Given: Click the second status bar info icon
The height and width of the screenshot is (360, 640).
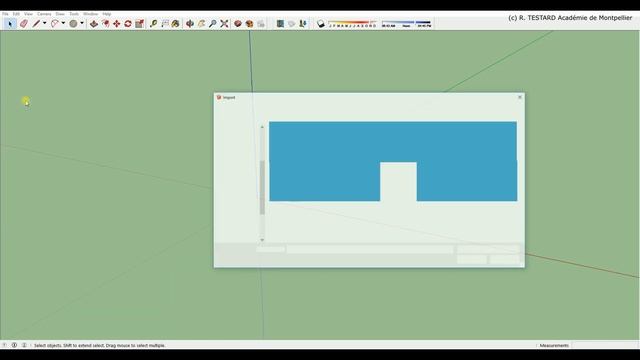Looking at the screenshot, I should click(x=14, y=345).
